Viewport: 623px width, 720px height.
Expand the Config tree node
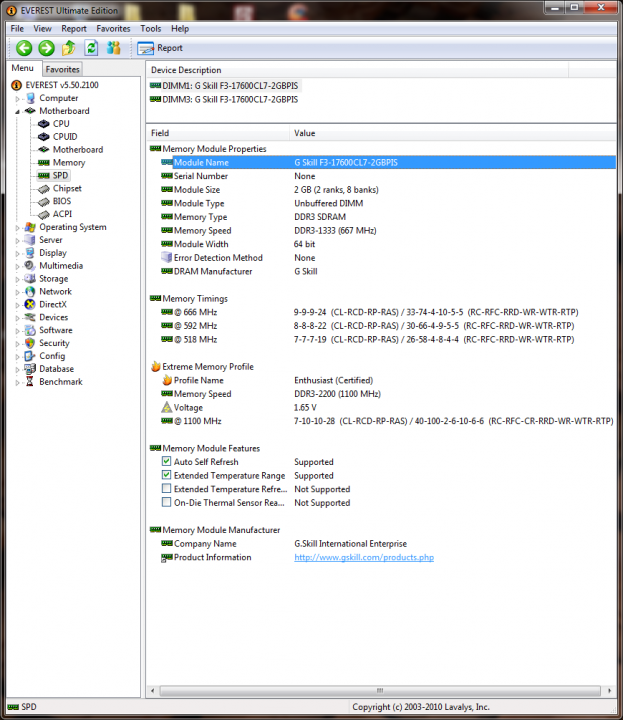pyautogui.click(x=17, y=356)
